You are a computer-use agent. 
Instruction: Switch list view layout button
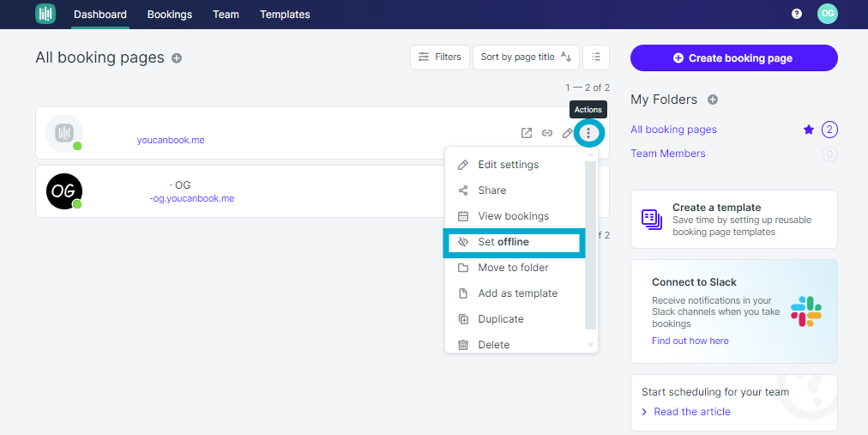click(596, 57)
